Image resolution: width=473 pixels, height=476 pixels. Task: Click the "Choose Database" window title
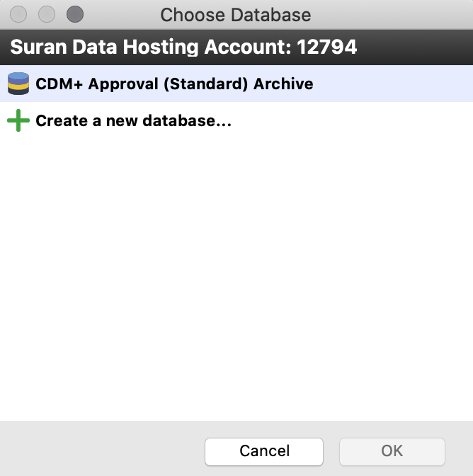click(x=236, y=14)
